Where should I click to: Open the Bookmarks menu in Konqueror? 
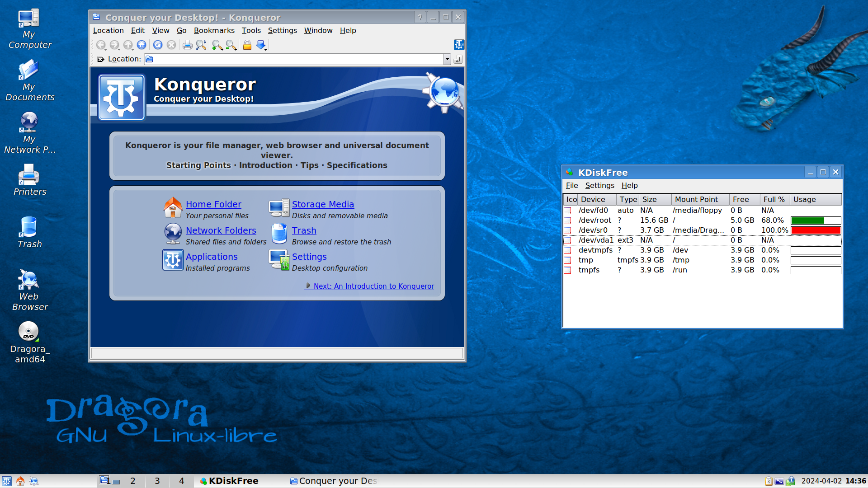[214, 30]
